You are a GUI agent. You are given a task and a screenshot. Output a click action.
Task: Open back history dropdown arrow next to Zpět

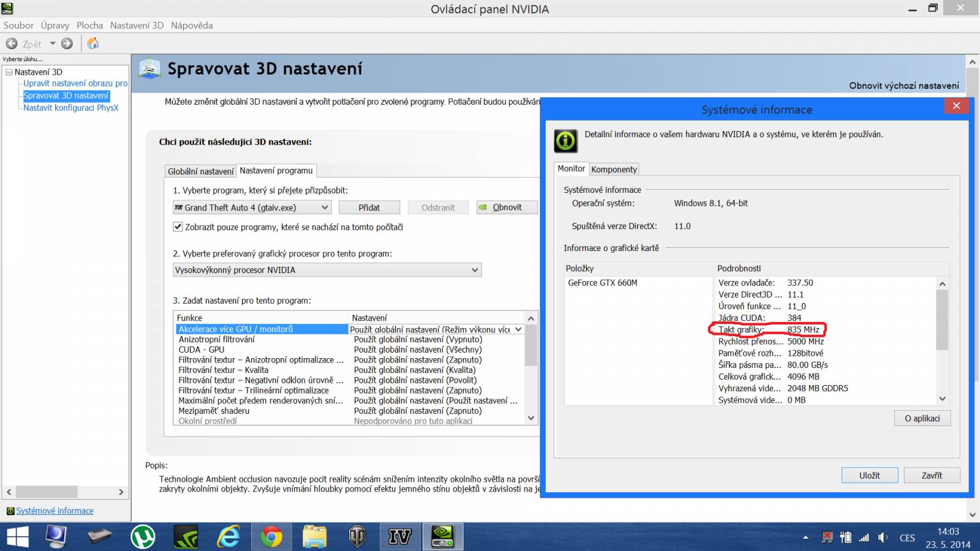pos(53,43)
